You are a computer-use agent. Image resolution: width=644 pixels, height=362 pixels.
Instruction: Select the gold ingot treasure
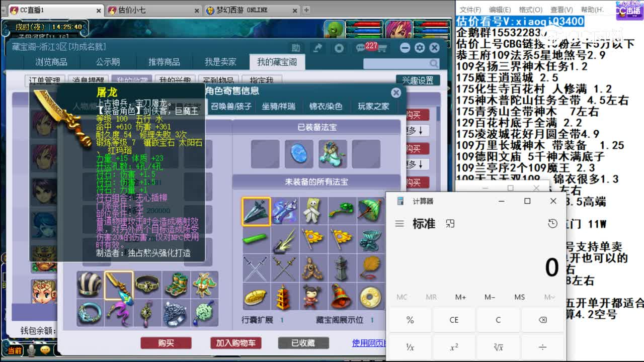[257, 297]
